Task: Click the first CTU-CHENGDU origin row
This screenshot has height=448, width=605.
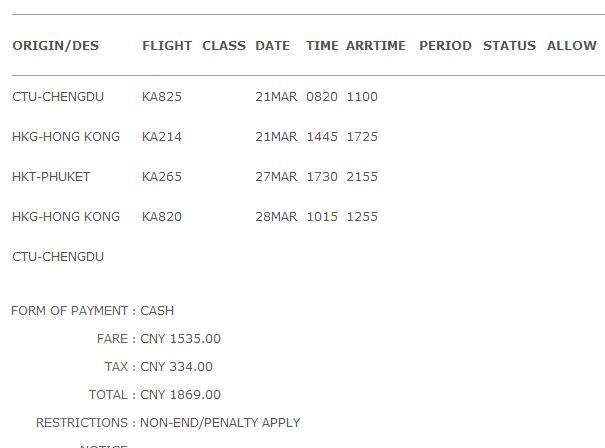Action: tap(58, 97)
